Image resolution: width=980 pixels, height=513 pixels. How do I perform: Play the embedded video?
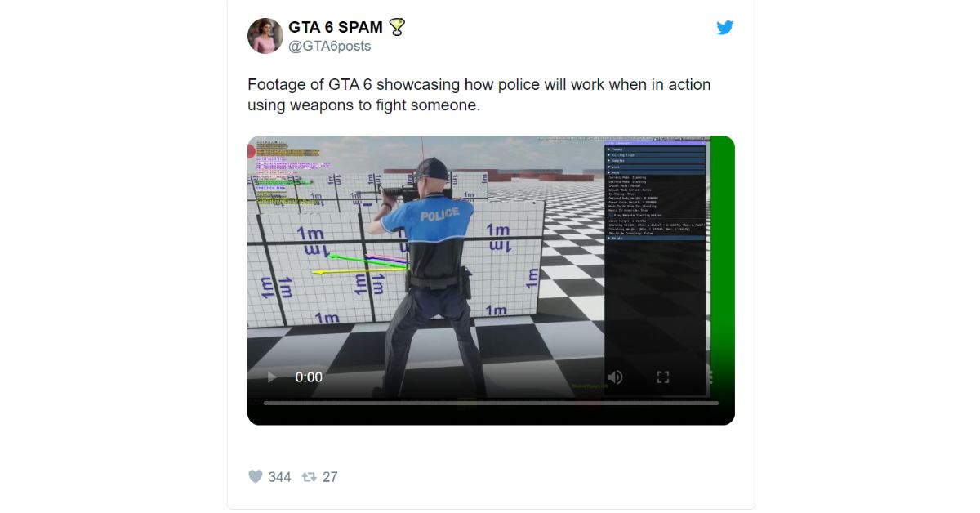pyautogui.click(x=272, y=377)
